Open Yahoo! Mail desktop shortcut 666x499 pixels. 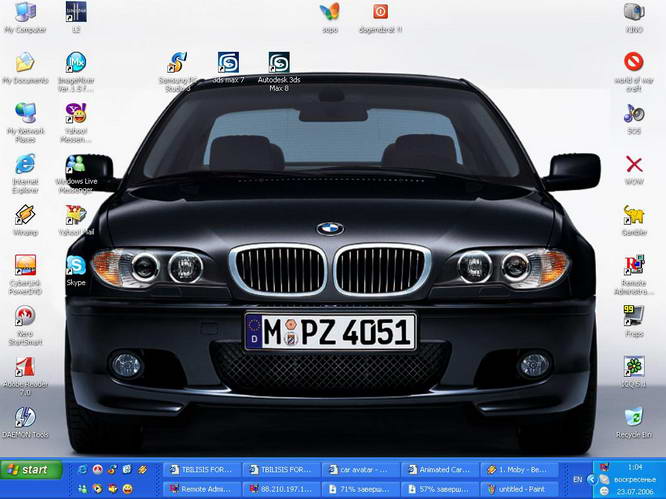coord(76,219)
